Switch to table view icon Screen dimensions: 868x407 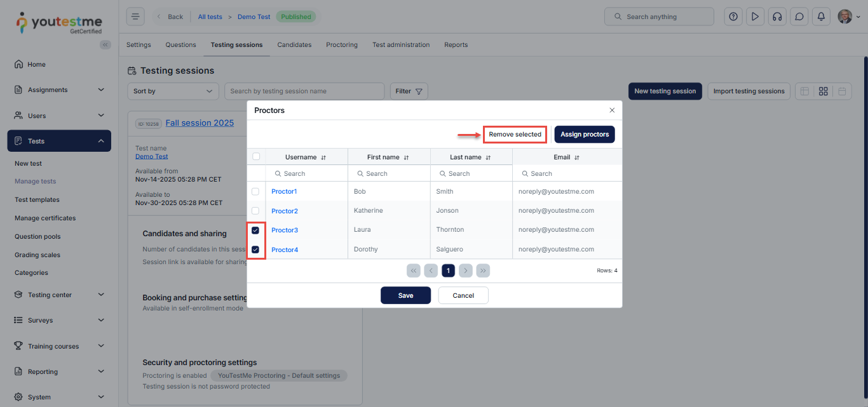[x=804, y=91]
